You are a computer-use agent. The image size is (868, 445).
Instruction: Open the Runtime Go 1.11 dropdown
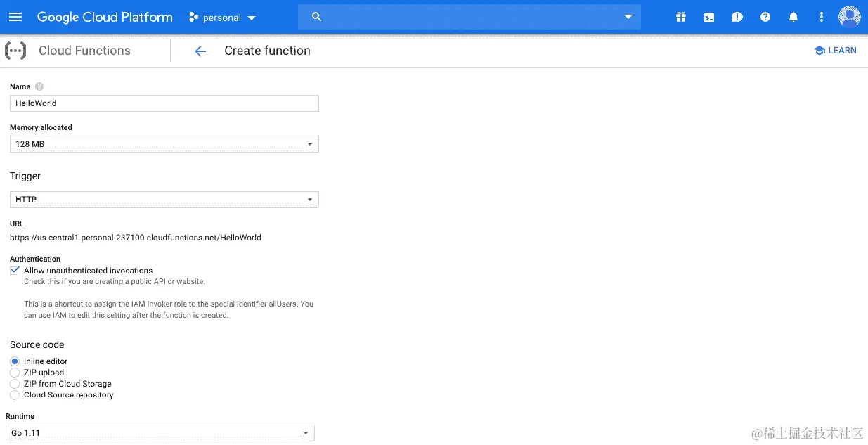160,433
